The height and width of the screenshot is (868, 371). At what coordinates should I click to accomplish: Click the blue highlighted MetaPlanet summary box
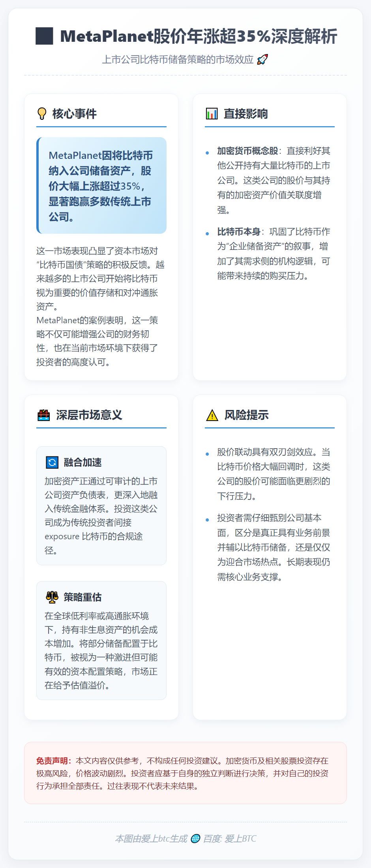[x=101, y=185]
